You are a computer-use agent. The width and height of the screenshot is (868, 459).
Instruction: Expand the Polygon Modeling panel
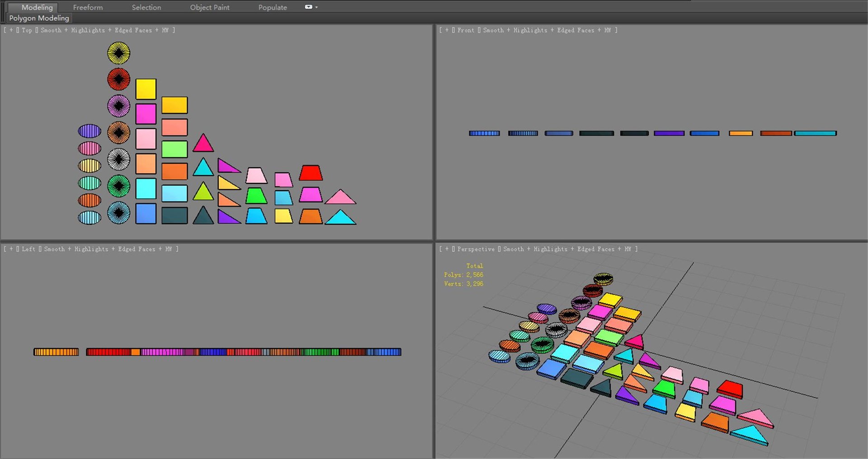pos(39,18)
